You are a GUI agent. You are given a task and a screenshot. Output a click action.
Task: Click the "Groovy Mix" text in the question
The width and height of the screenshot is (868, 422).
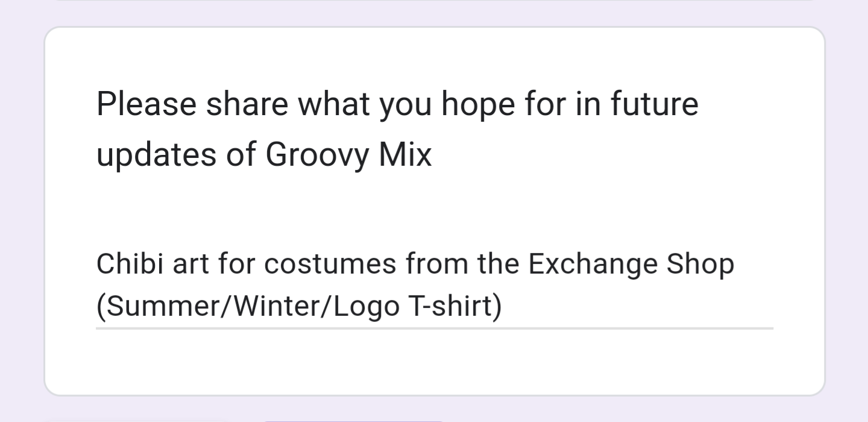(x=348, y=155)
